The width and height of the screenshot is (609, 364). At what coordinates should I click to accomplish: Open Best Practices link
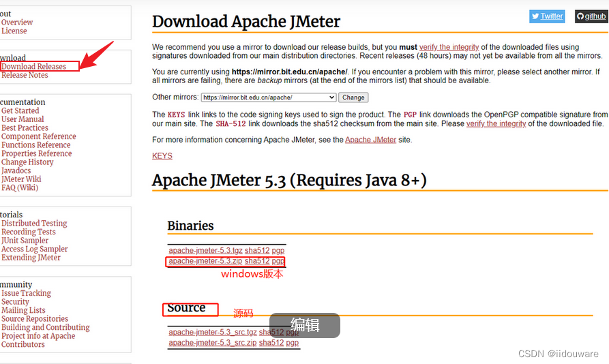pos(25,127)
